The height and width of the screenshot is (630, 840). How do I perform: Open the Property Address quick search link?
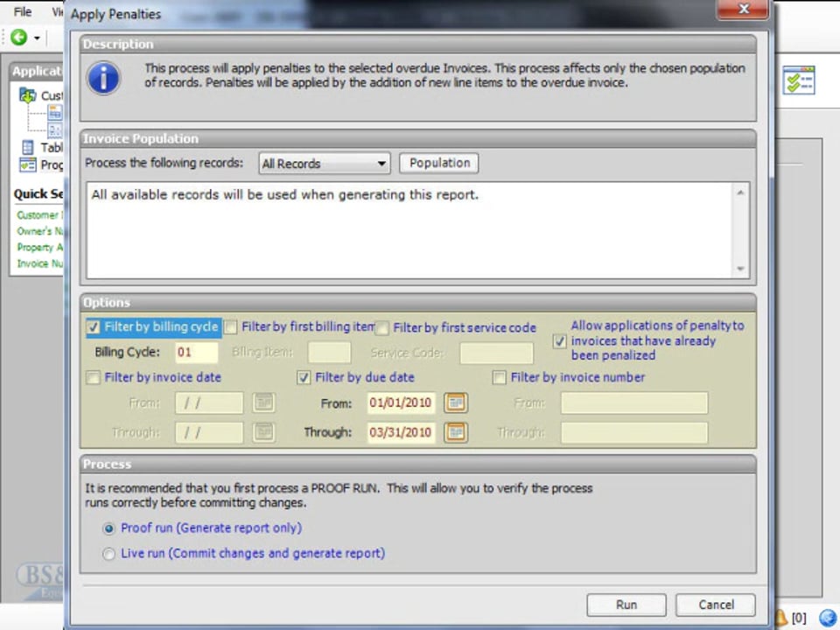pos(39,247)
